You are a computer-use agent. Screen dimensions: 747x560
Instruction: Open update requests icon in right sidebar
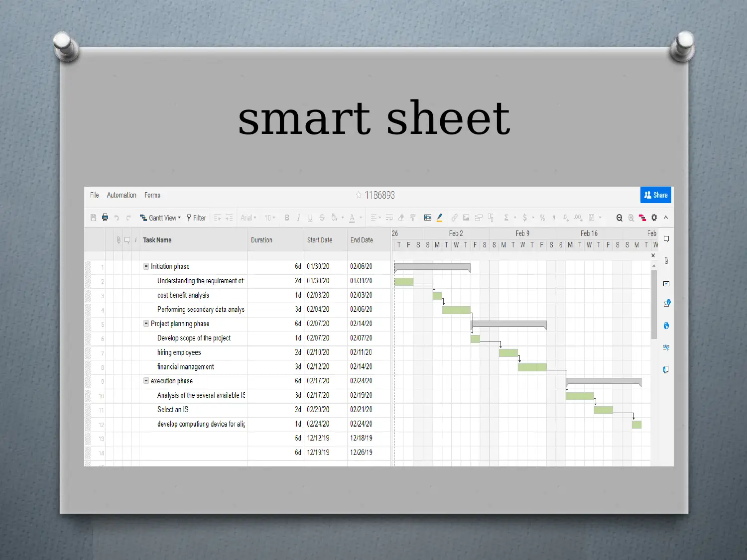tap(666, 304)
